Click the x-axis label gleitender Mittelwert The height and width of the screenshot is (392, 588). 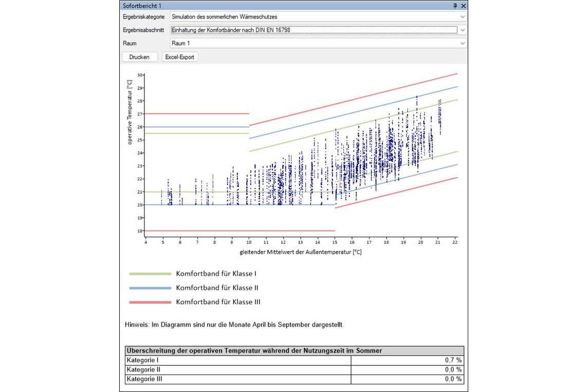click(300, 252)
